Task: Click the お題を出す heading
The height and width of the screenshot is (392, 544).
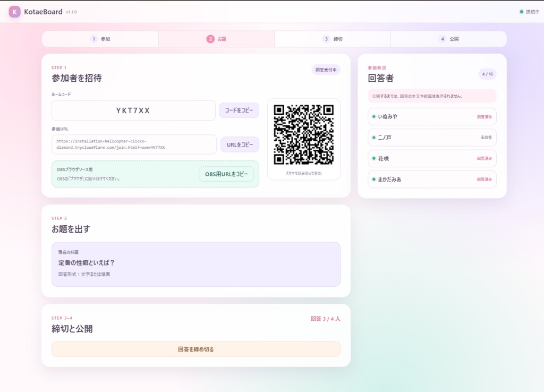Action: click(71, 229)
